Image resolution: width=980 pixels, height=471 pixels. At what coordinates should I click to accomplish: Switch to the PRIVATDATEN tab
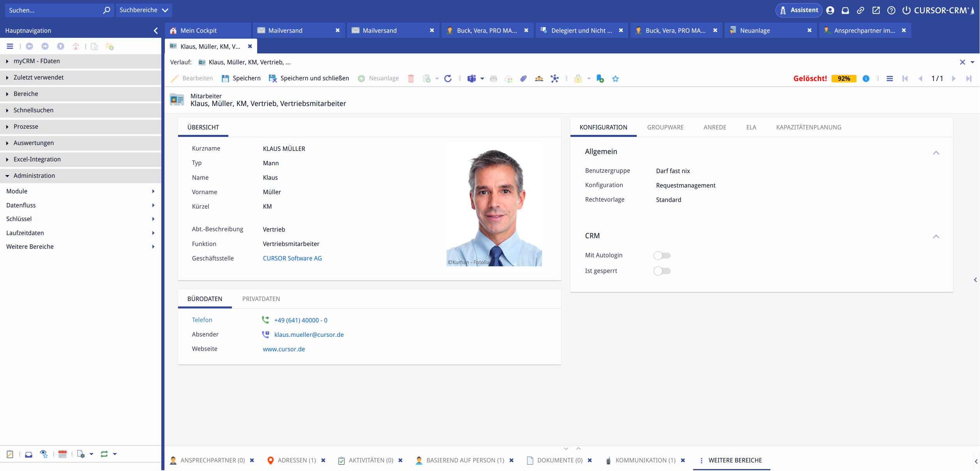click(261, 299)
